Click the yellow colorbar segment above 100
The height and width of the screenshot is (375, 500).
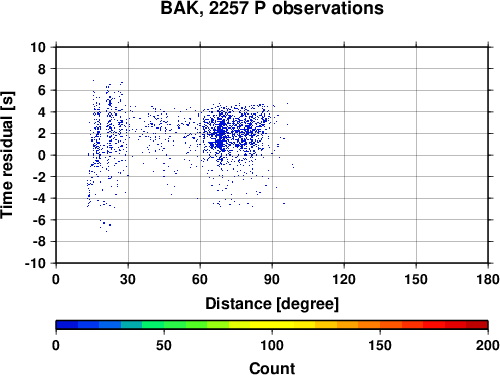pos(283,325)
